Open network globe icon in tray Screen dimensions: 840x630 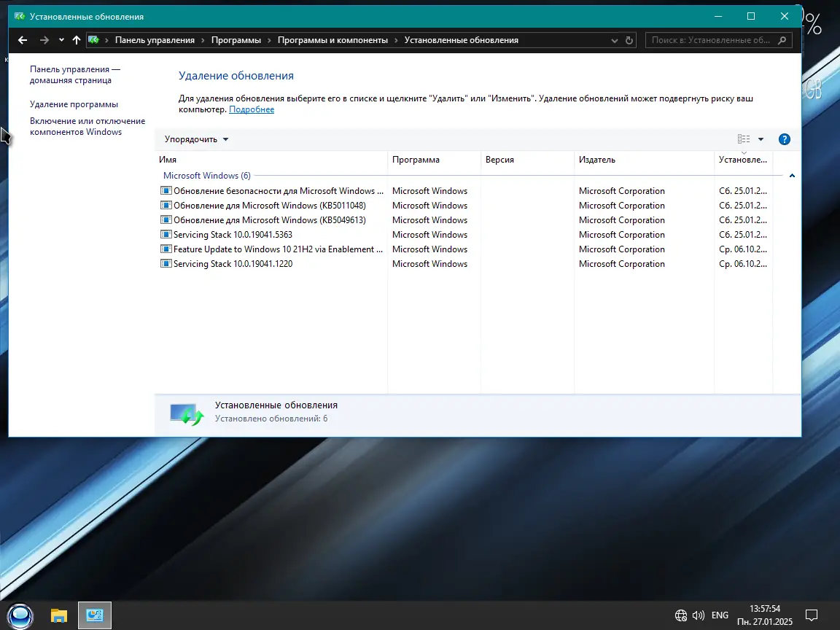click(x=680, y=615)
